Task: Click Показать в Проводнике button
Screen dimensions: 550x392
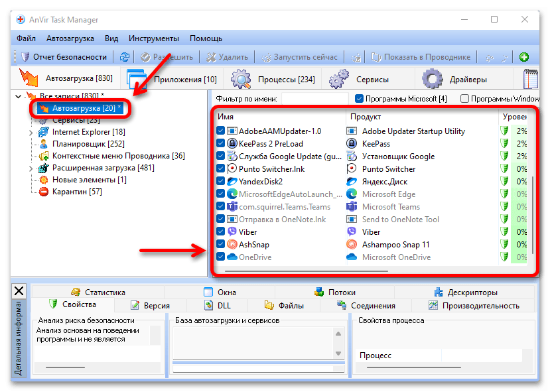Action: [421, 57]
